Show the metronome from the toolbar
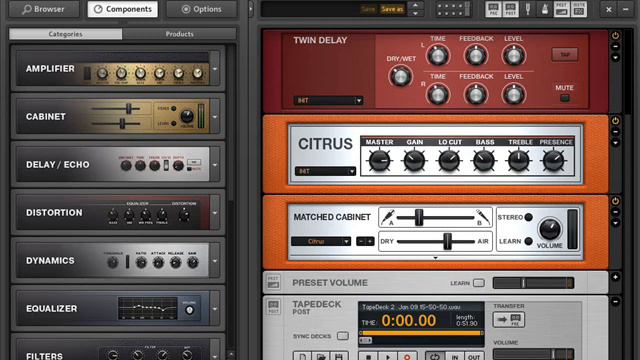 [x=544, y=9]
